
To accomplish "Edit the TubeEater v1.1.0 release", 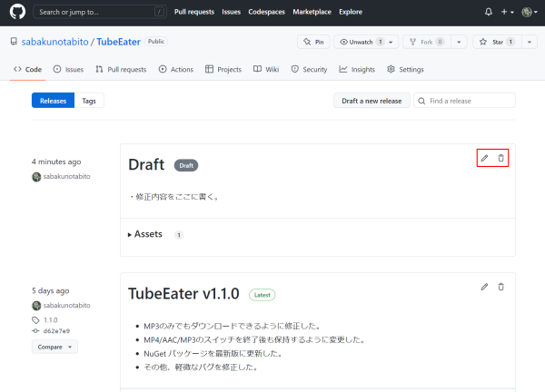I will tap(484, 287).
